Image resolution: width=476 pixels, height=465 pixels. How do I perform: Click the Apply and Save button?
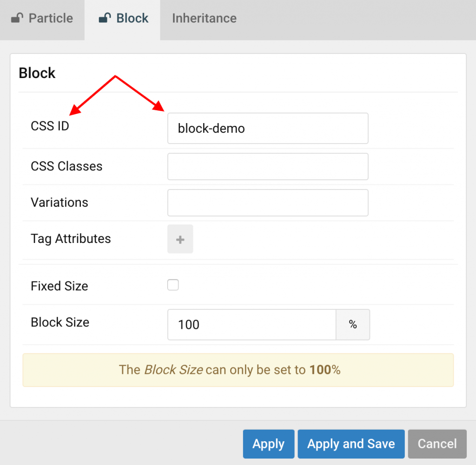[x=351, y=444]
